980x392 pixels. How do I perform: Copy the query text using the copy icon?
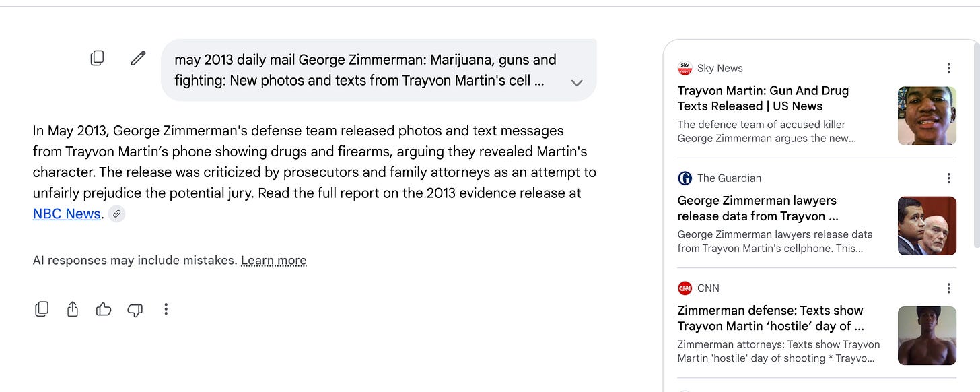[97, 59]
